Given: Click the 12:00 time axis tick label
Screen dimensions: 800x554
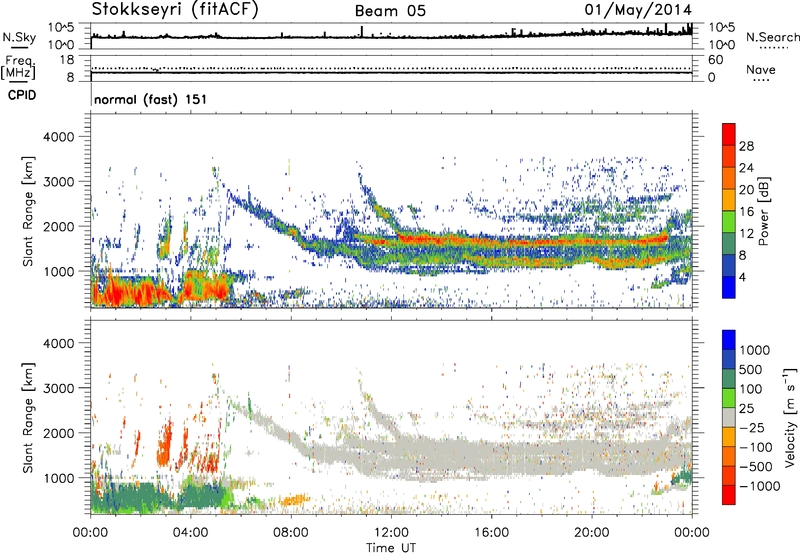Looking at the screenshot, I should (x=391, y=533).
